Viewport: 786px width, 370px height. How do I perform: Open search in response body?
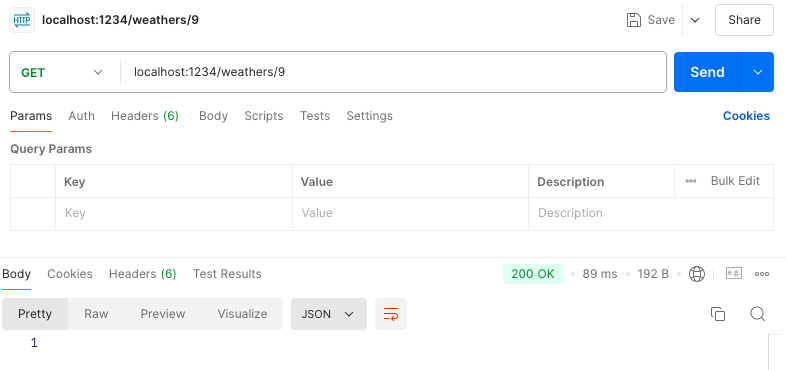(757, 314)
